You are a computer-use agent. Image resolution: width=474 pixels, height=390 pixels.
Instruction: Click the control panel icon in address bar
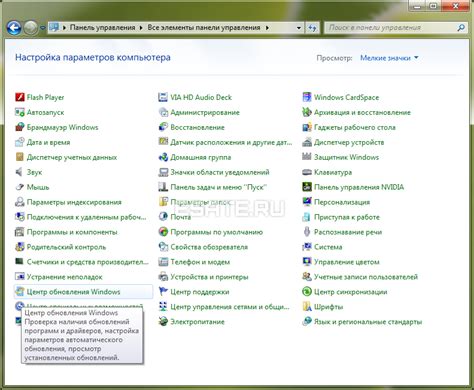pyautogui.click(x=54, y=28)
